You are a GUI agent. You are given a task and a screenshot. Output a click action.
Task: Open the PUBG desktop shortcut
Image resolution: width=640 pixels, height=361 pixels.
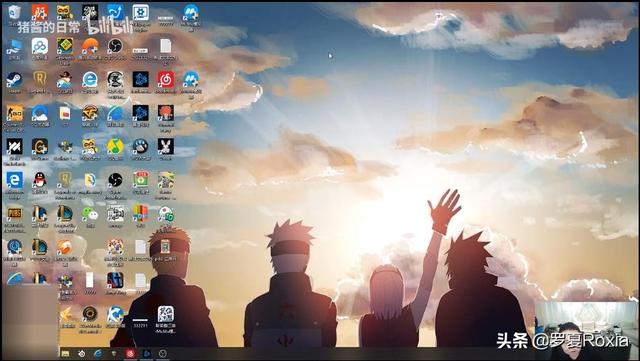point(14,214)
